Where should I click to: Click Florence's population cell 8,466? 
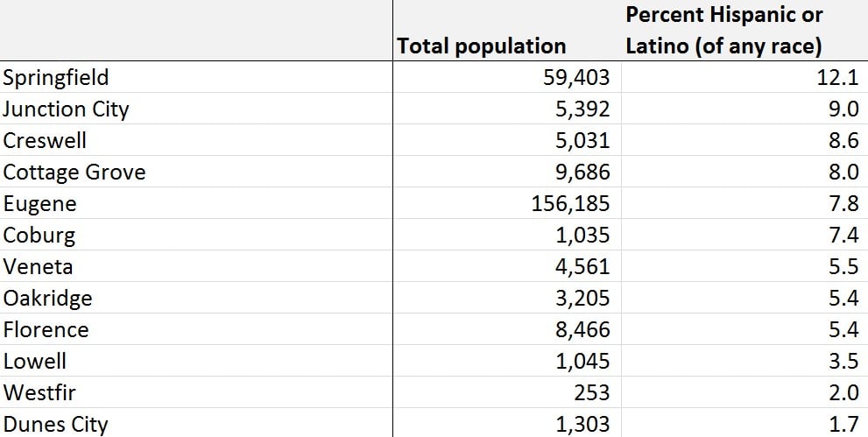click(506, 329)
